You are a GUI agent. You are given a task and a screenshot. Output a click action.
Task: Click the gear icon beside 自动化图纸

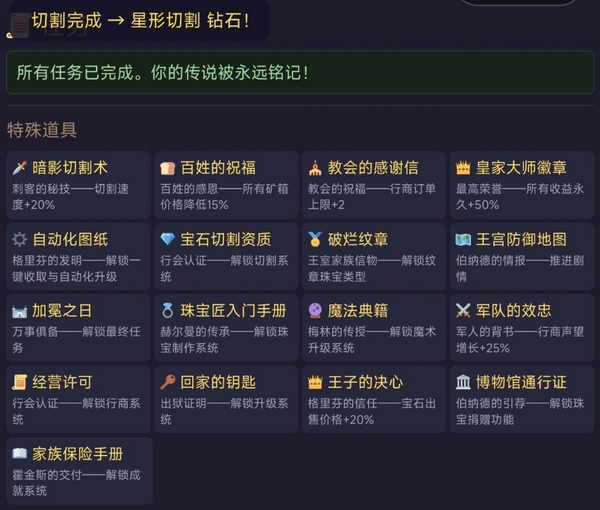[x=19, y=240]
